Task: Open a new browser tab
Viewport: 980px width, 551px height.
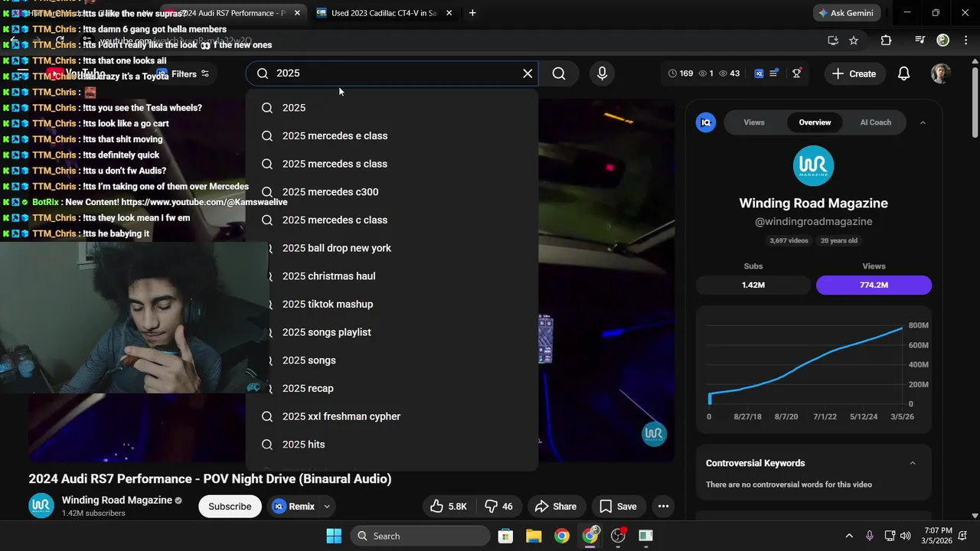Action: pos(472,13)
